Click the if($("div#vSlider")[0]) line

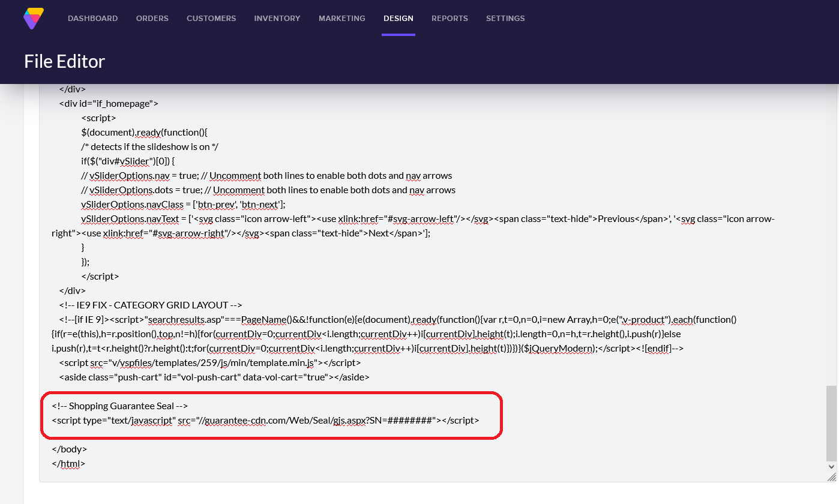[128, 161]
